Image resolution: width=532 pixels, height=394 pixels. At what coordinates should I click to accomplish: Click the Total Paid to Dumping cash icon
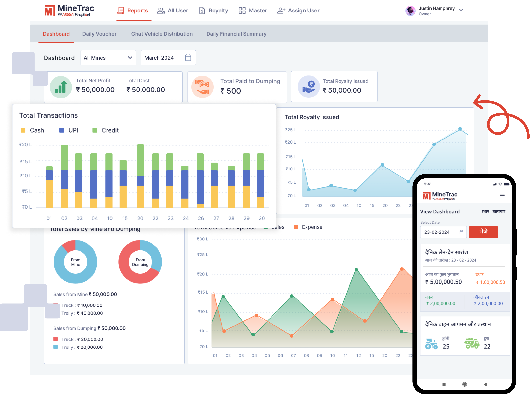click(202, 87)
